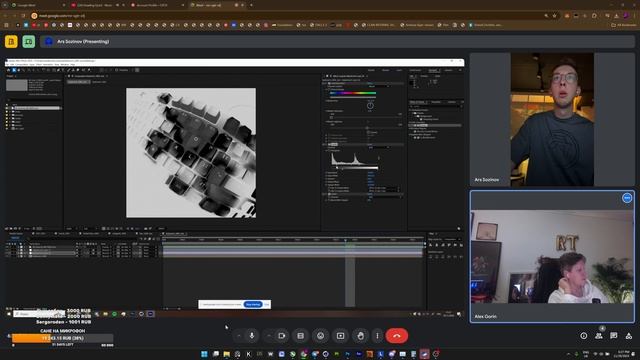
Task: Click the Ars Sozinov (Presenting) banner
Action: [x=337, y=41]
